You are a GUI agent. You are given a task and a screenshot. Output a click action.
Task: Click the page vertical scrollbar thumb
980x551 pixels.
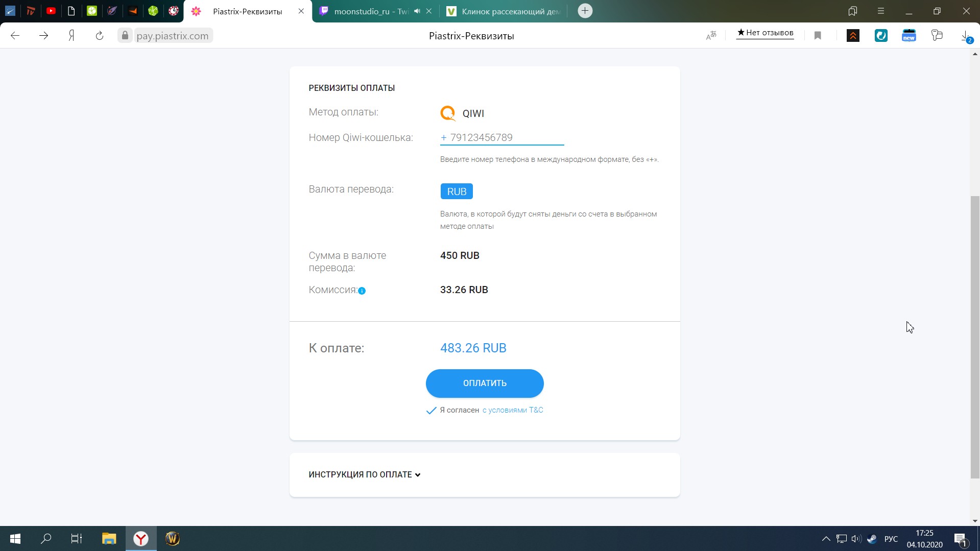(x=975, y=337)
